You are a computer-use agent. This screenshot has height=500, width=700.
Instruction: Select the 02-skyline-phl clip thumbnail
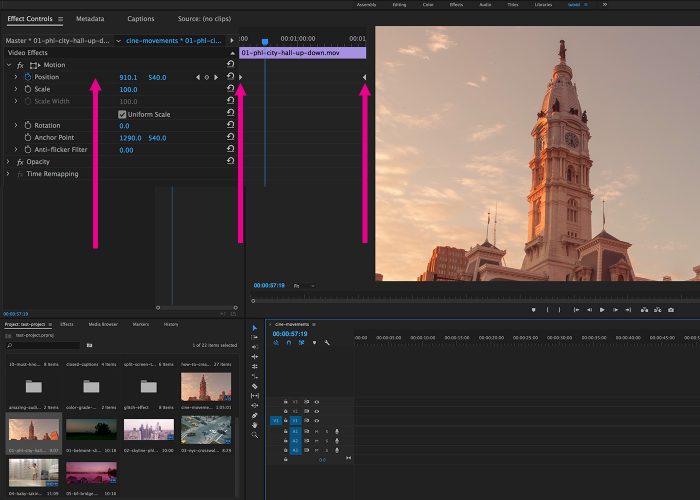point(149,429)
